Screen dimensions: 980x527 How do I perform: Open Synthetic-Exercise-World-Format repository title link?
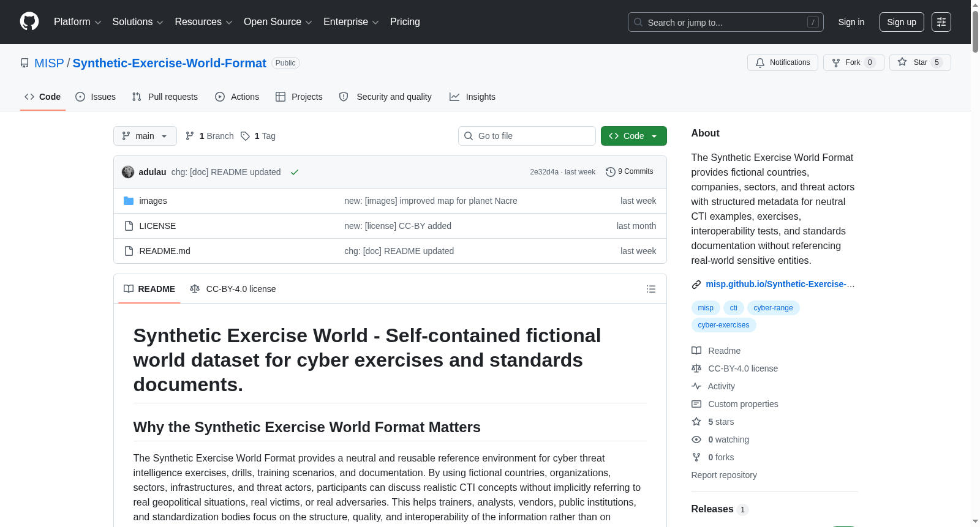[x=170, y=63]
